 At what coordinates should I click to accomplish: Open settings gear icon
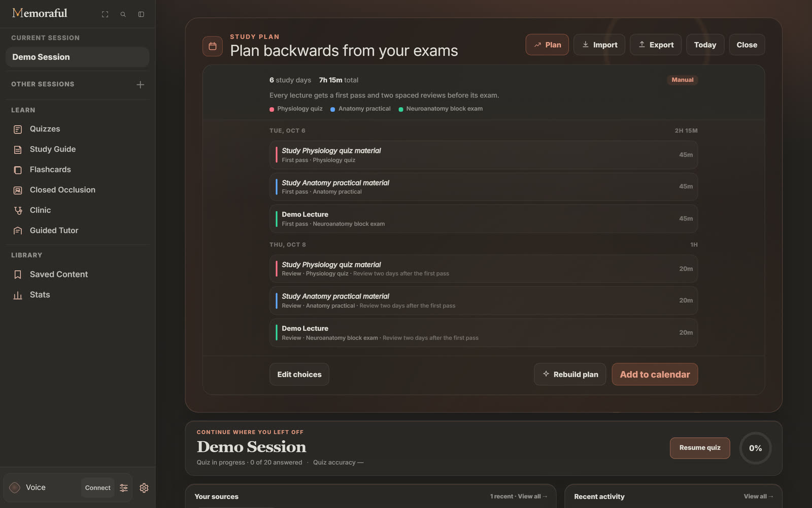[144, 488]
